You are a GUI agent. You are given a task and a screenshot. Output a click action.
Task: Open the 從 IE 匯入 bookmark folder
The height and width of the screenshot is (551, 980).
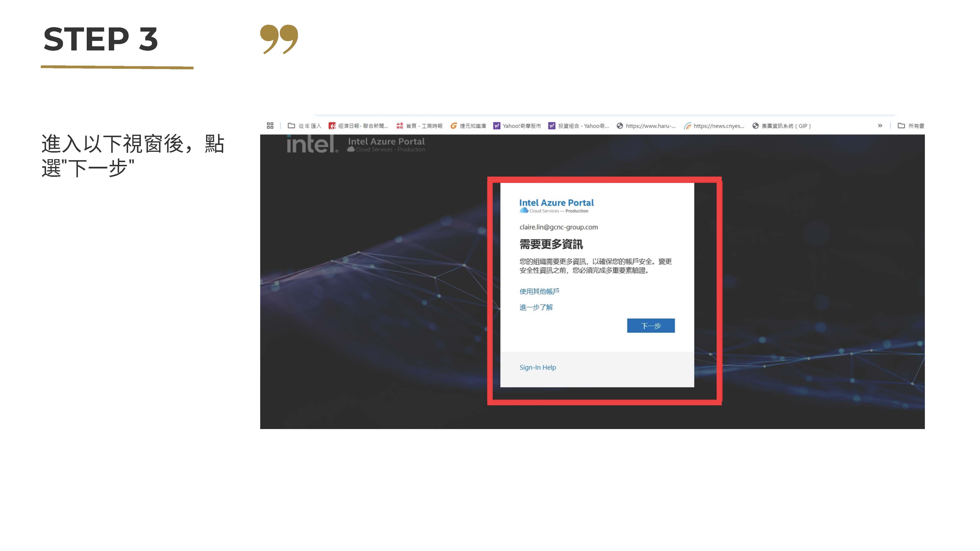coord(305,126)
